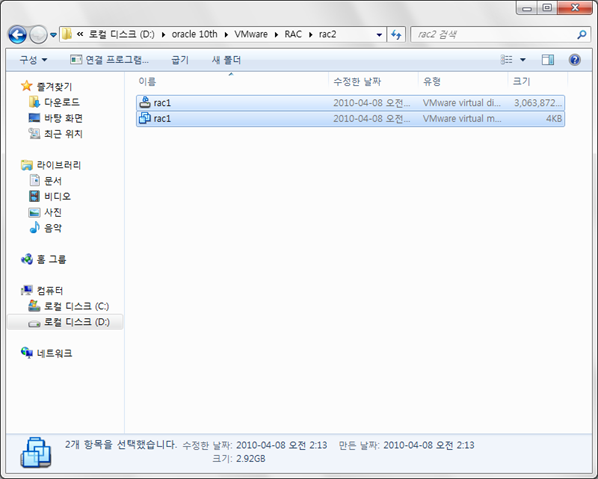Open the 구성 menu
Viewport: 598px width, 479px height.
(x=33, y=60)
